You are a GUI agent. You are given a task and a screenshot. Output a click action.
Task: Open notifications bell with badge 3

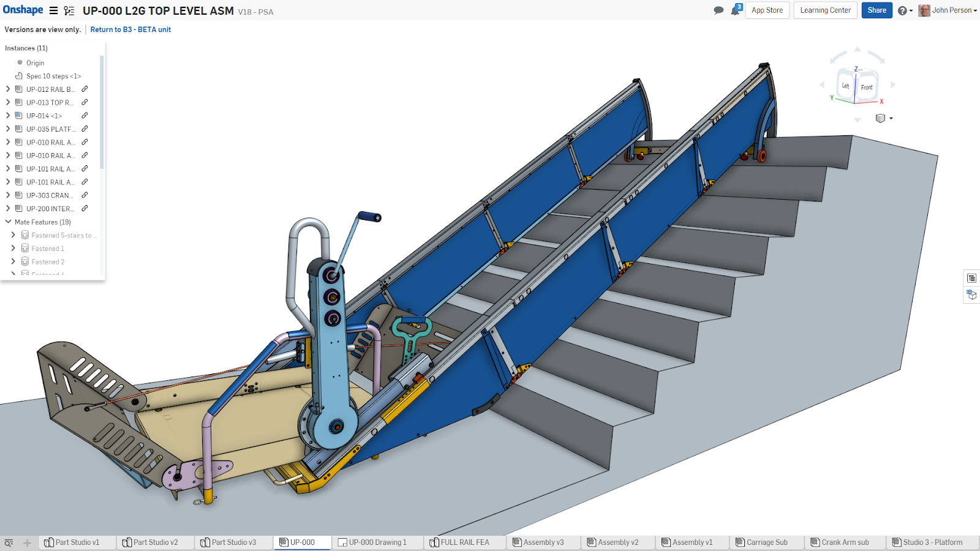pyautogui.click(x=736, y=10)
